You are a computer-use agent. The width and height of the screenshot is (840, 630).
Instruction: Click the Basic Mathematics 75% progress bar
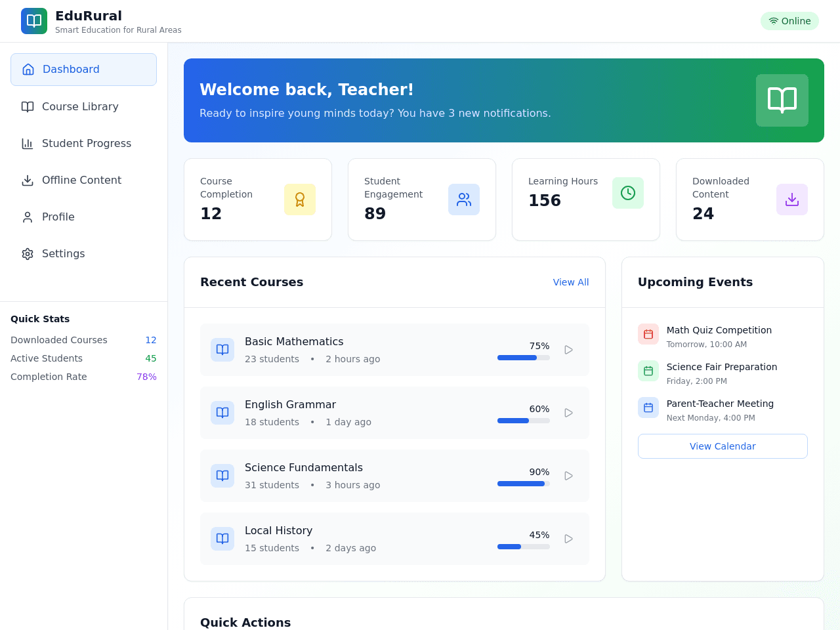pyautogui.click(x=524, y=358)
